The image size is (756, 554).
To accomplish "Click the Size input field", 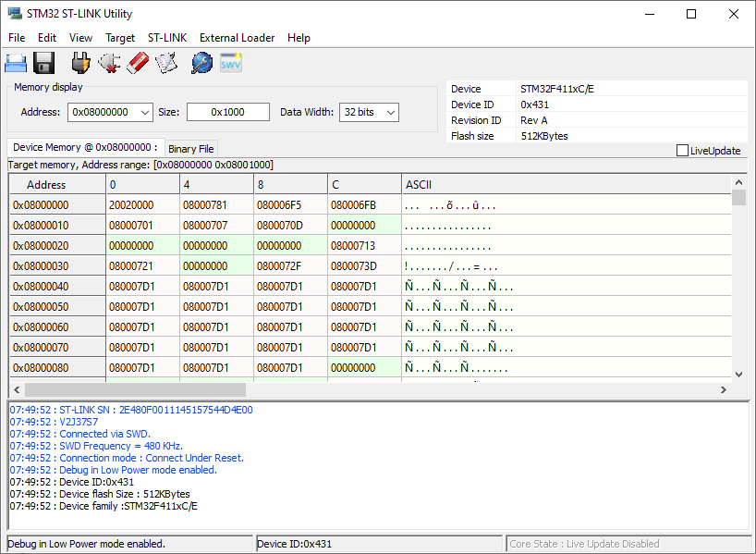I will tap(228, 113).
